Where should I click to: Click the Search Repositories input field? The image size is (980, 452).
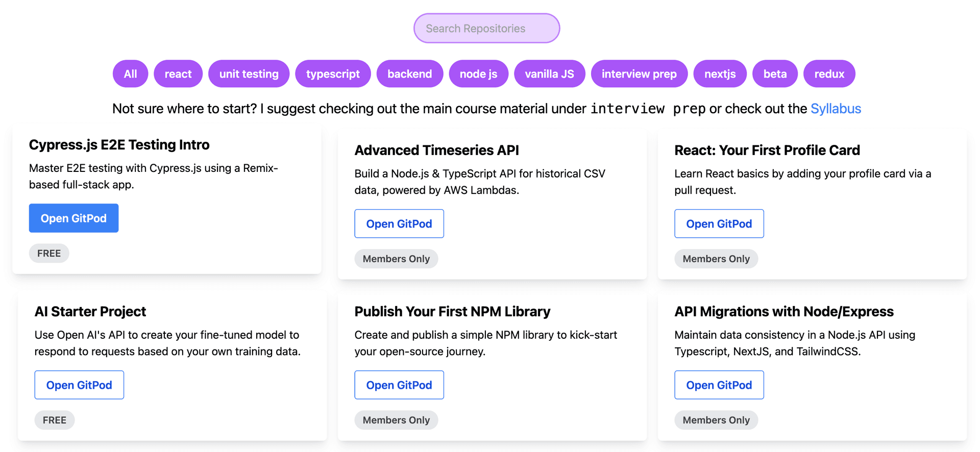tap(486, 29)
